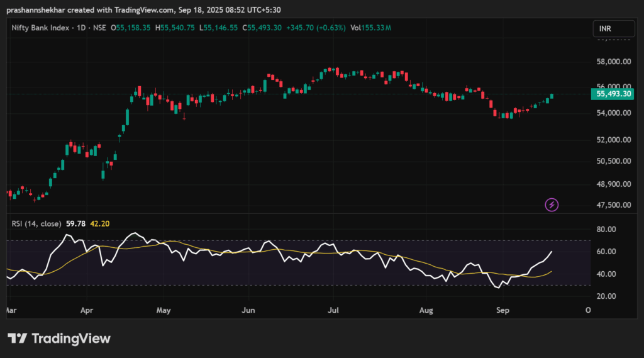
Task: Click the C55,493.30 close value
Action: tap(262, 28)
